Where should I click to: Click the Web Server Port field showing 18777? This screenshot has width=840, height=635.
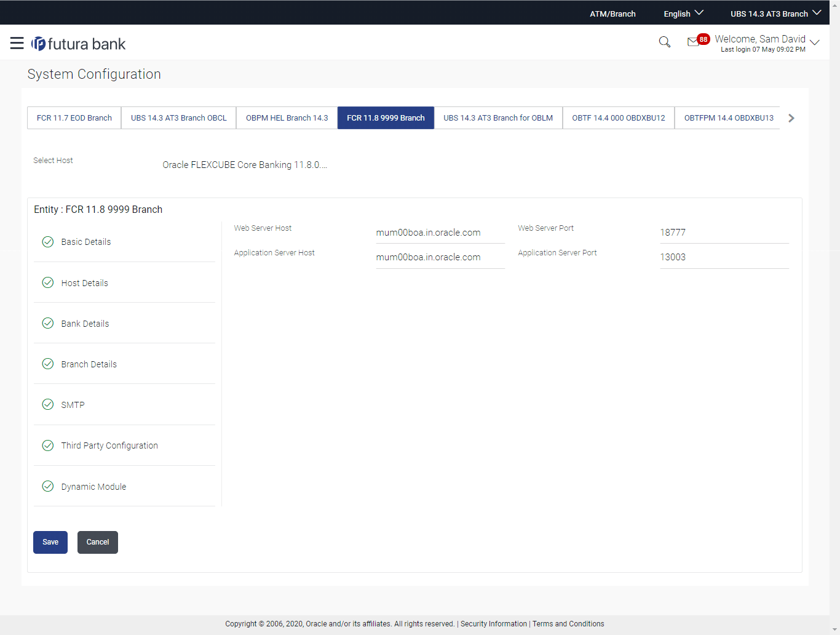(724, 233)
